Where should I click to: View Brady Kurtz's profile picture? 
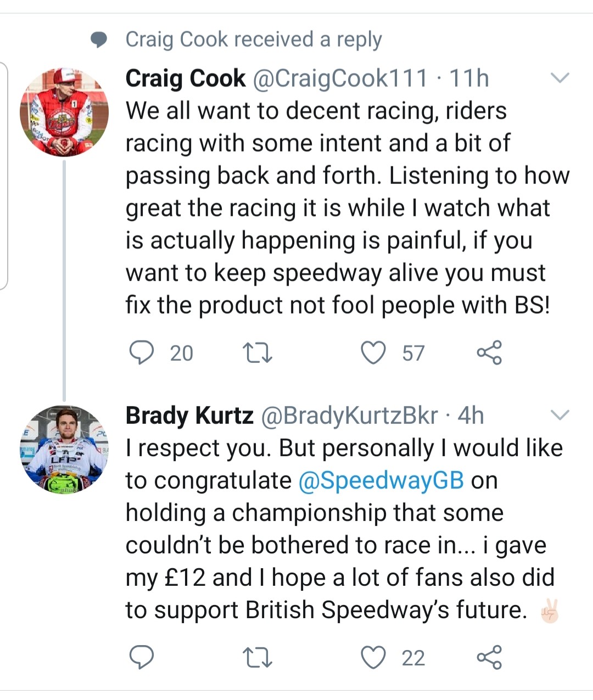coord(64,449)
